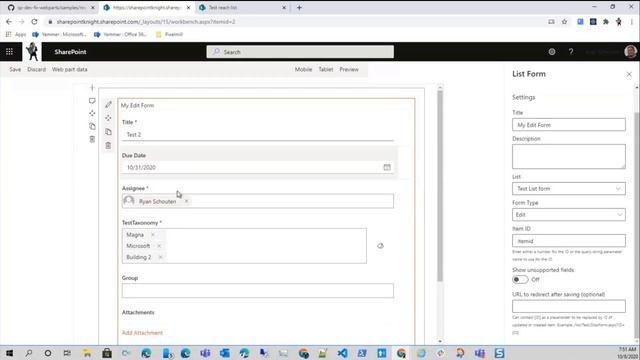The width and height of the screenshot is (640, 360).
Task: Duplicate the section with its copy icon
Action: tap(92, 127)
